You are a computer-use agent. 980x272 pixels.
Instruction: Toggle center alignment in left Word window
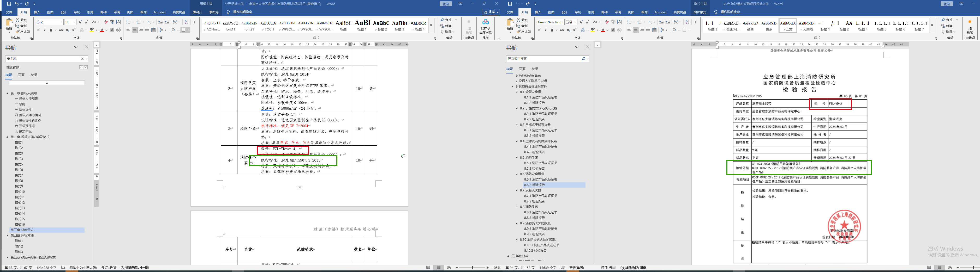(x=135, y=30)
